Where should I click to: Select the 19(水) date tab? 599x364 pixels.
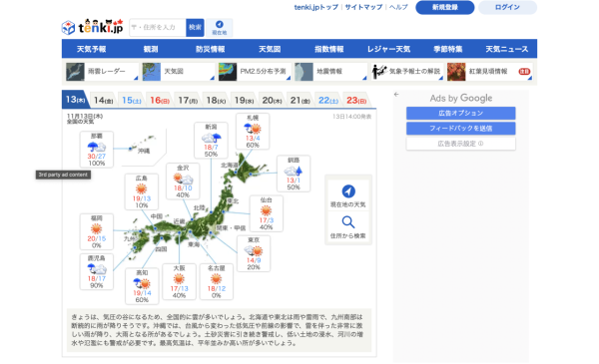(x=245, y=101)
